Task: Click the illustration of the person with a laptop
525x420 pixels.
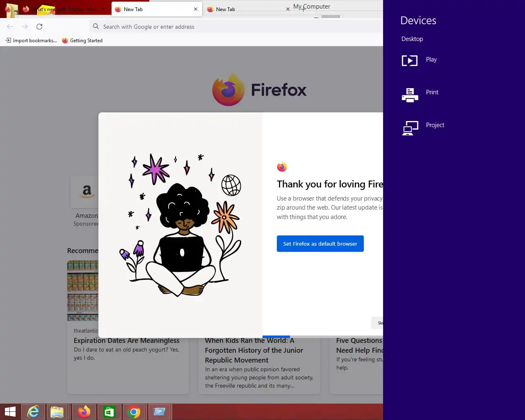Action: pyautogui.click(x=180, y=226)
